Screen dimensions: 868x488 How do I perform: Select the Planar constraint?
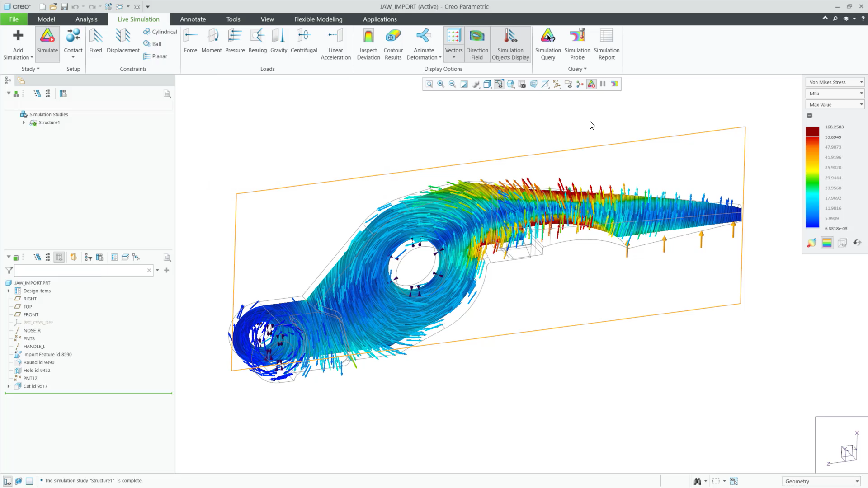point(155,56)
